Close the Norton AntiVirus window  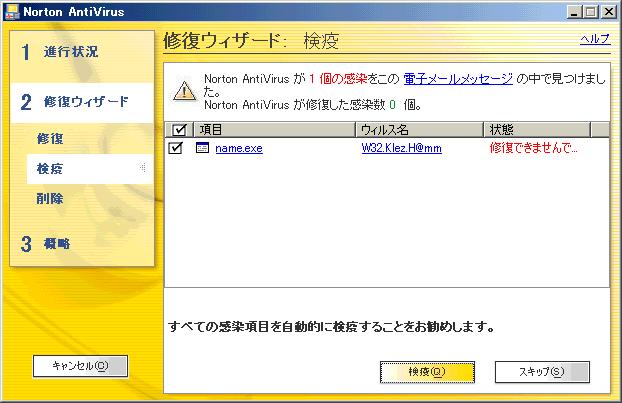point(609,12)
